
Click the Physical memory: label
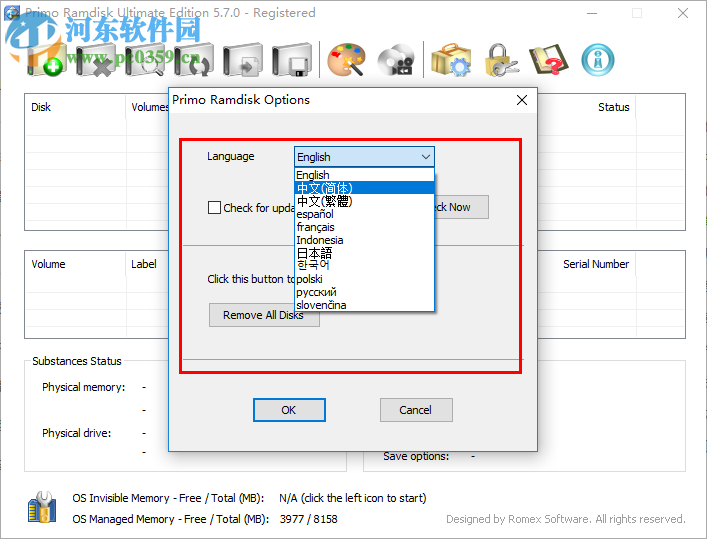[x=83, y=387]
